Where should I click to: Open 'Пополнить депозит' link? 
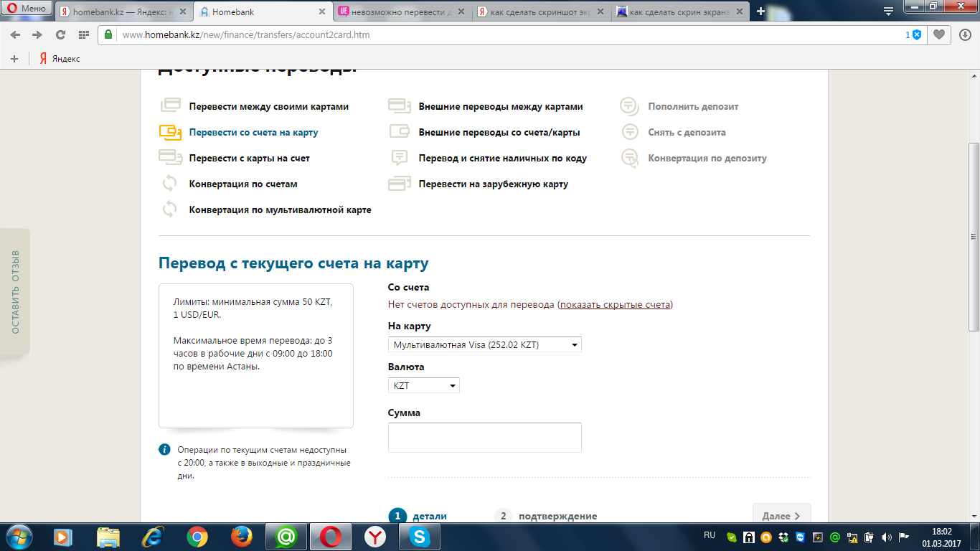click(x=693, y=107)
